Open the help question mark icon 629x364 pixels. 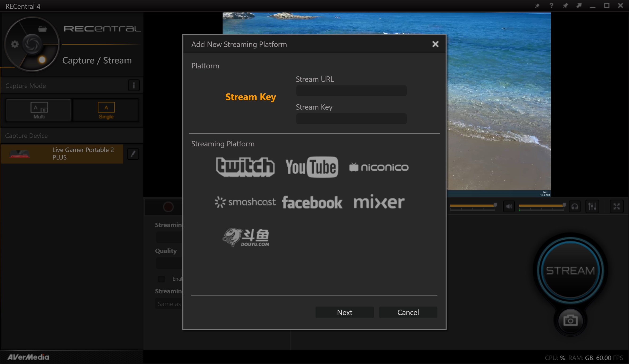click(x=551, y=5)
